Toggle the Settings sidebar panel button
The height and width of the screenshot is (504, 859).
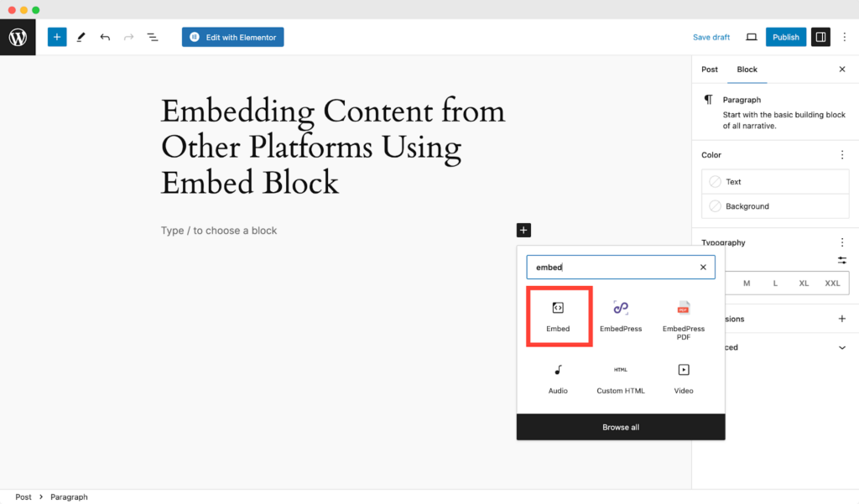point(820,37)
